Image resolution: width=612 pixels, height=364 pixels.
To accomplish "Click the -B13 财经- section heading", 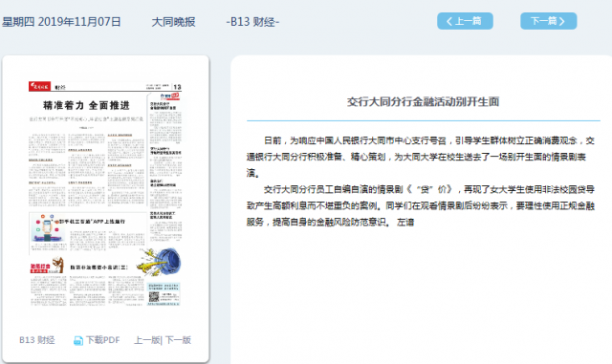I will [x=252, y=22].
